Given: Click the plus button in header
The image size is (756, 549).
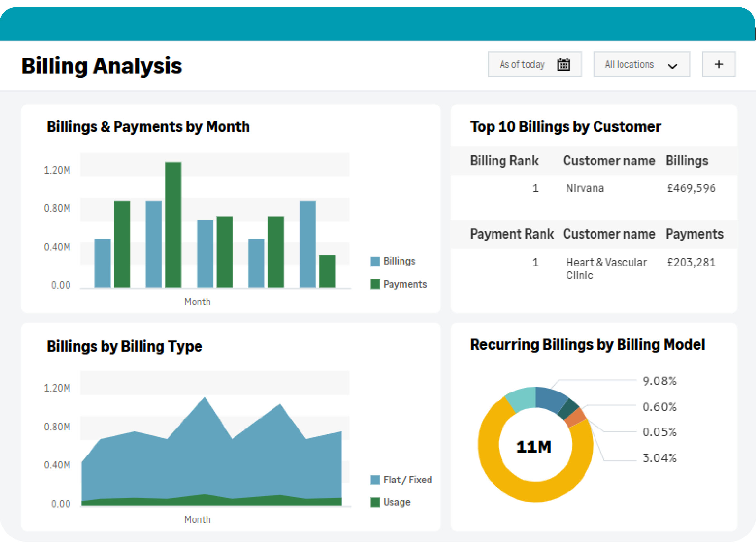Looking at the screenshot, I should point(718,64).
